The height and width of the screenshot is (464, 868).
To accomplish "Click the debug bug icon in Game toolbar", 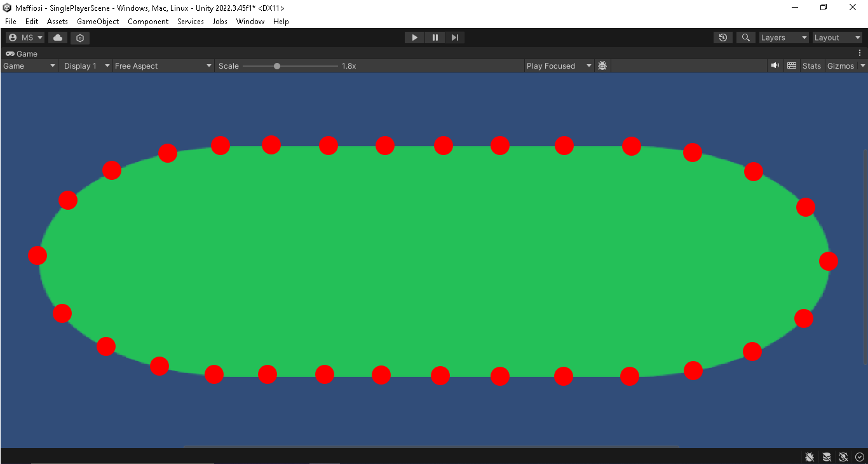I will (602, 65).
